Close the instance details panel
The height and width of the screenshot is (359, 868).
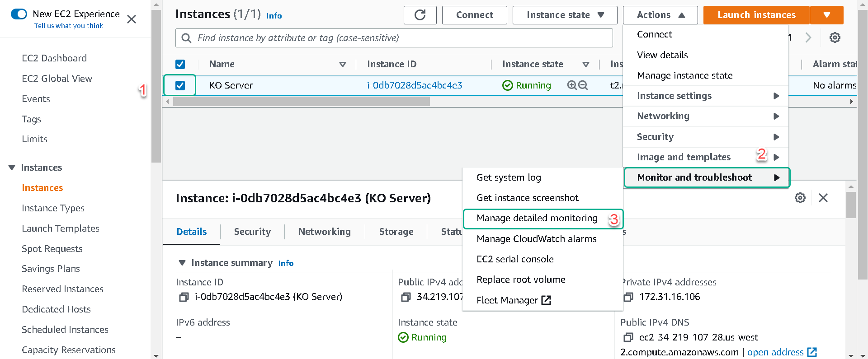pos(823,198)
